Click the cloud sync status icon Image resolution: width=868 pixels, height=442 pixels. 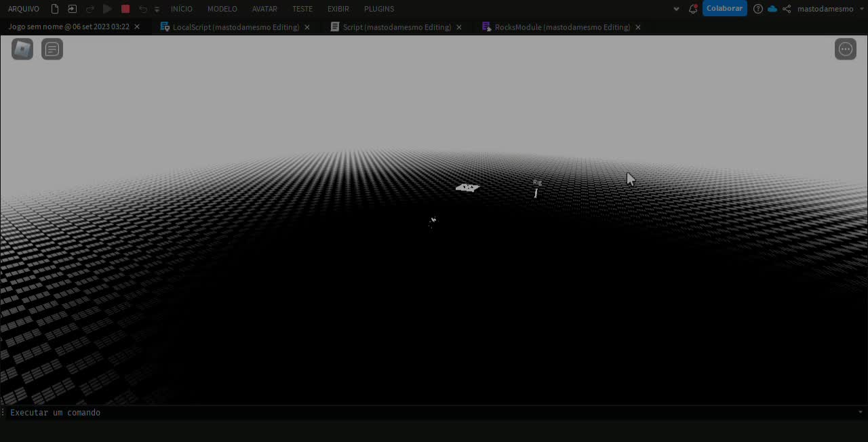pos(772,9)
